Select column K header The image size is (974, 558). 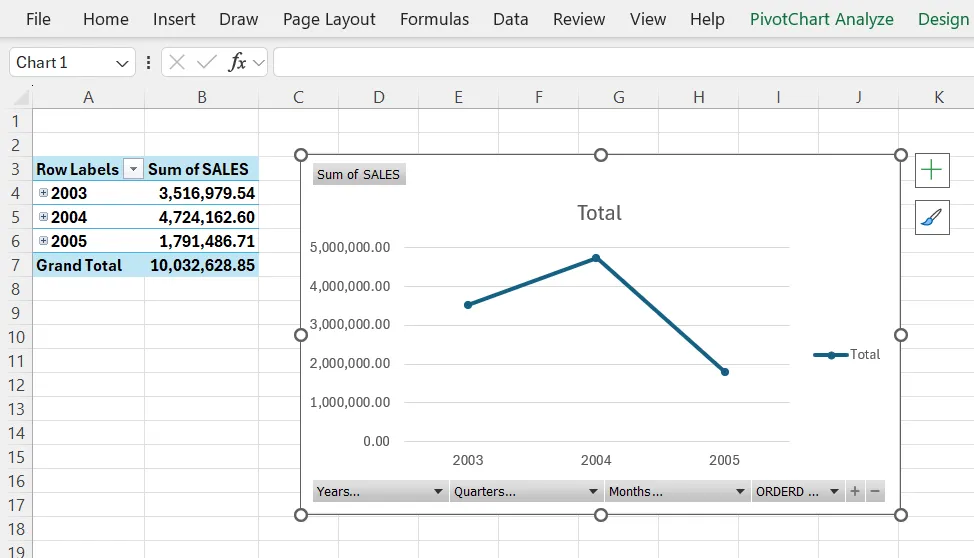[x=938, y=98]
